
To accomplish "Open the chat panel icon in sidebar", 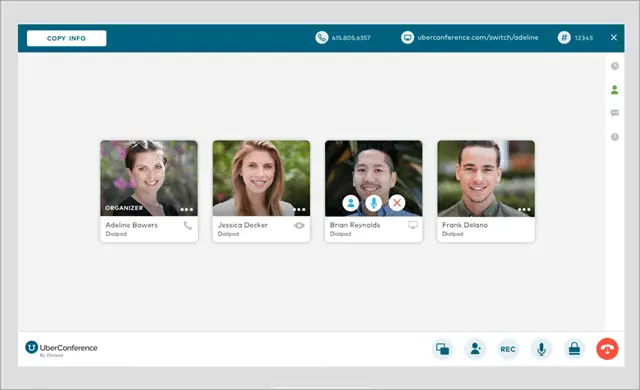I will 615,113.
